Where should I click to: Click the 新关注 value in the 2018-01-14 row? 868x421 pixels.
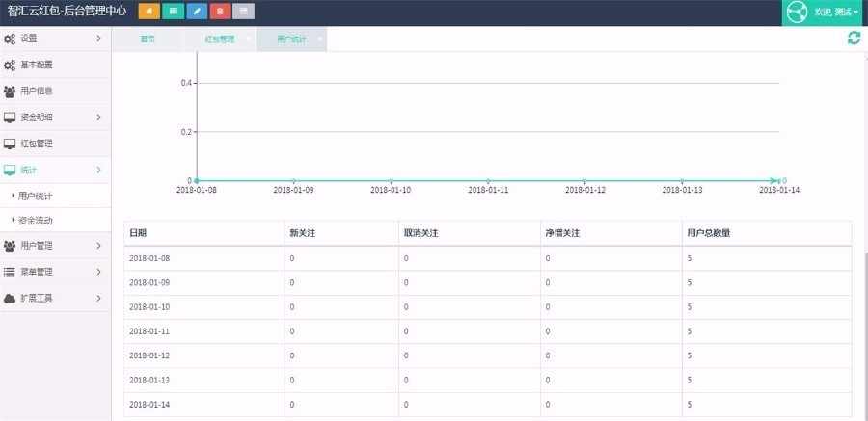click(292, 405)
